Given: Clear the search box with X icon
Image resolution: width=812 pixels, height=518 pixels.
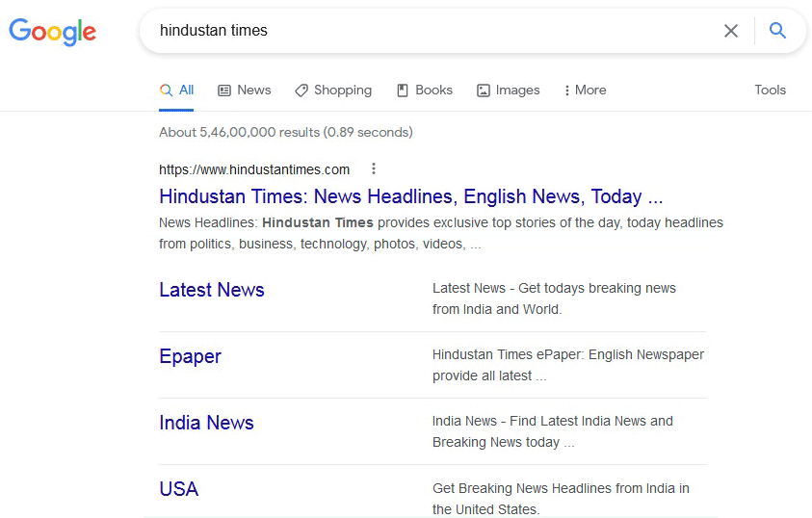Looking at the screenshot, I should [x=731, y=31].
